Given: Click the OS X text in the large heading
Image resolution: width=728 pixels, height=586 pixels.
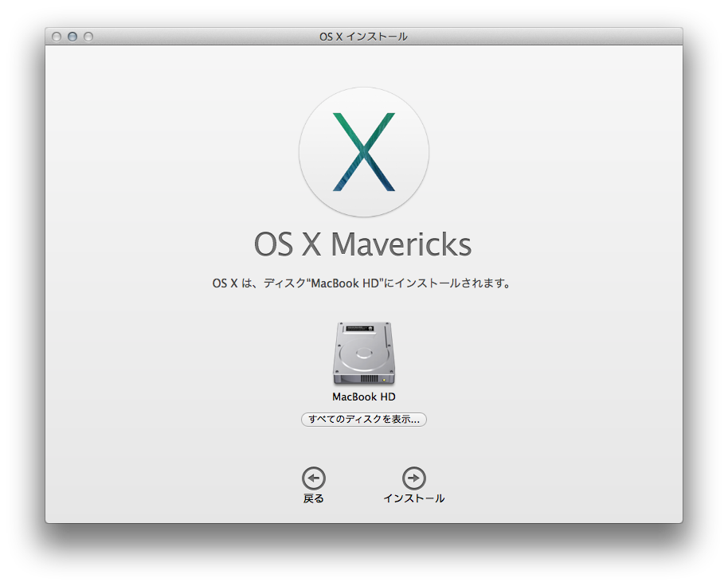Looking at the screenshot, I should point(287,244).
